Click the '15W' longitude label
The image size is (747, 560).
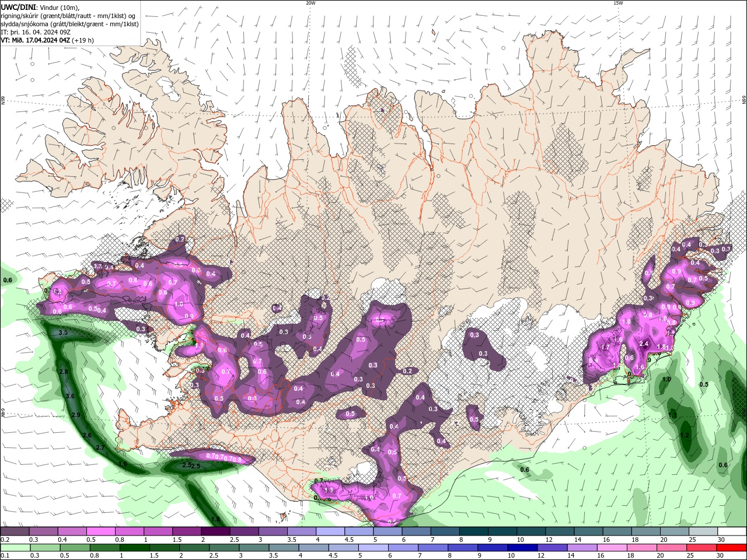(x=617, y=2)
